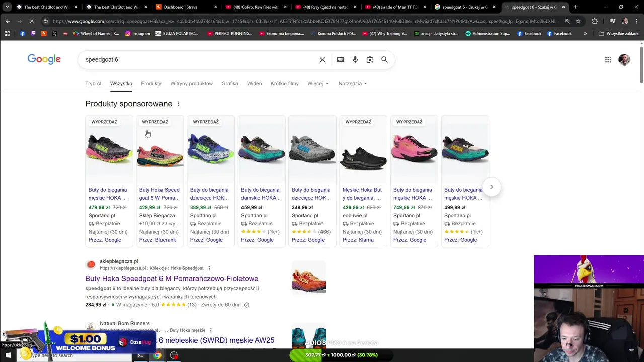644x362 pixels.
Task: Open the PERFECT RUNNING bookmark
Action: pyautogui.click(x=229, y=34)
